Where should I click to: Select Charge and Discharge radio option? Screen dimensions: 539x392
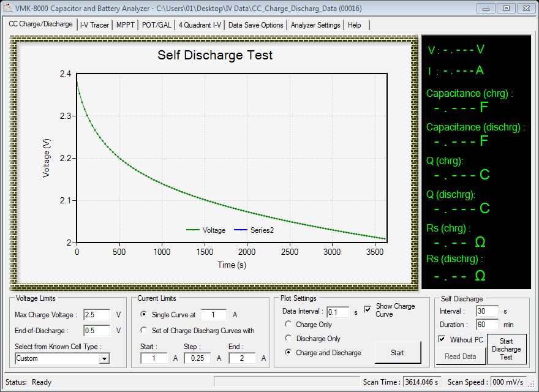click(x=288, y=352)
